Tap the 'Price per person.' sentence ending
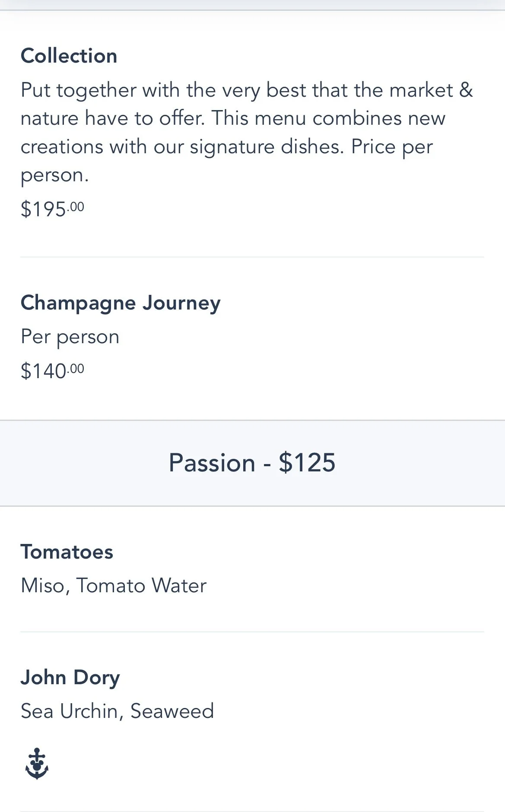The height and width of the screenshot is (812, 505). click(x=227, y=161)
